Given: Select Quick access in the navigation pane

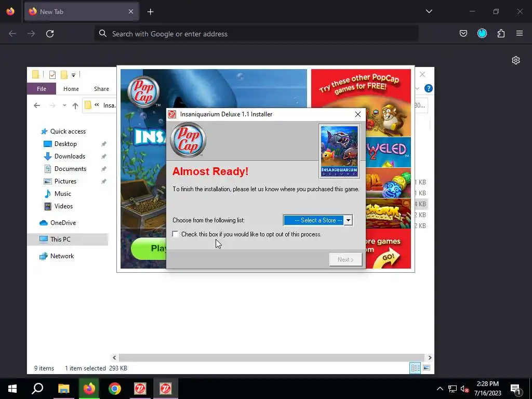Looking at the screenshot, I should (x=68, y=131).
